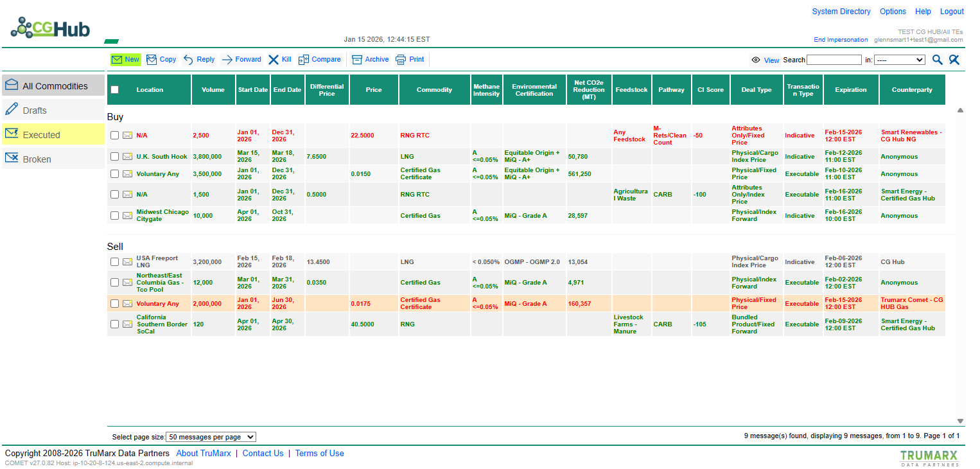Click the Compare icon in toolbar
The image size is (980, 469).
point(304,60)
